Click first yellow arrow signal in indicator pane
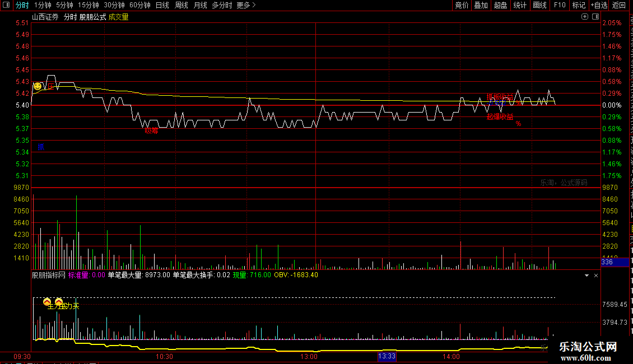Screen dimensions: 633x364 click(47, 301)
